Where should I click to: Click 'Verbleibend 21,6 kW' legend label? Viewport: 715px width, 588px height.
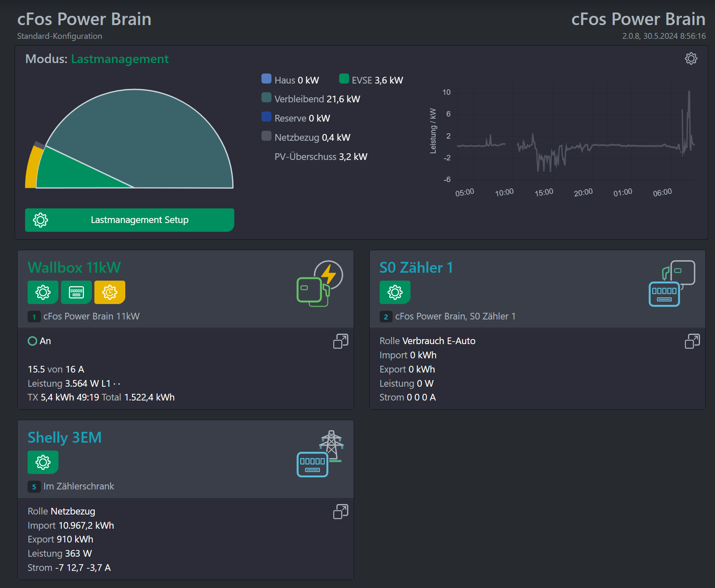(x=317, y=99)
